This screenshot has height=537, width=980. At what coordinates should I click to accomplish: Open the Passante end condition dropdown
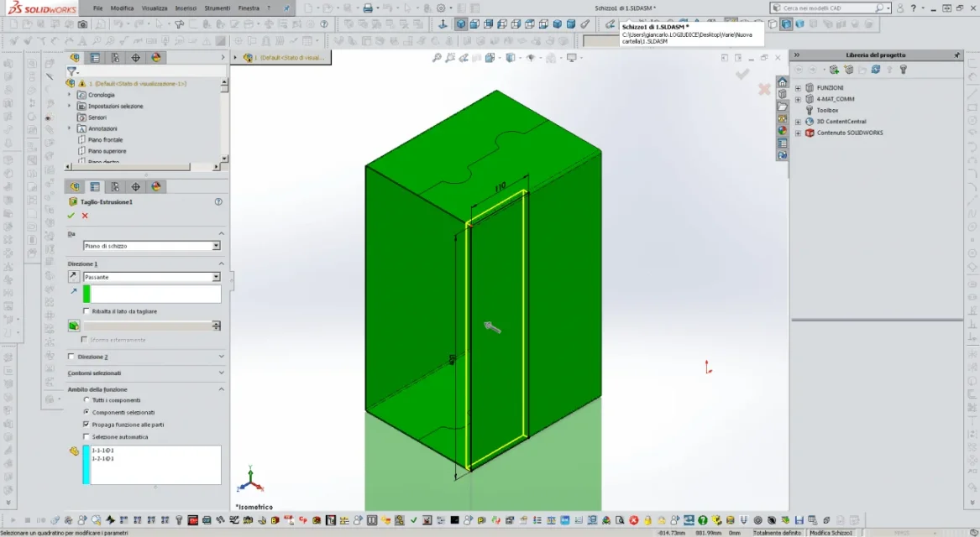coord(152,277)
